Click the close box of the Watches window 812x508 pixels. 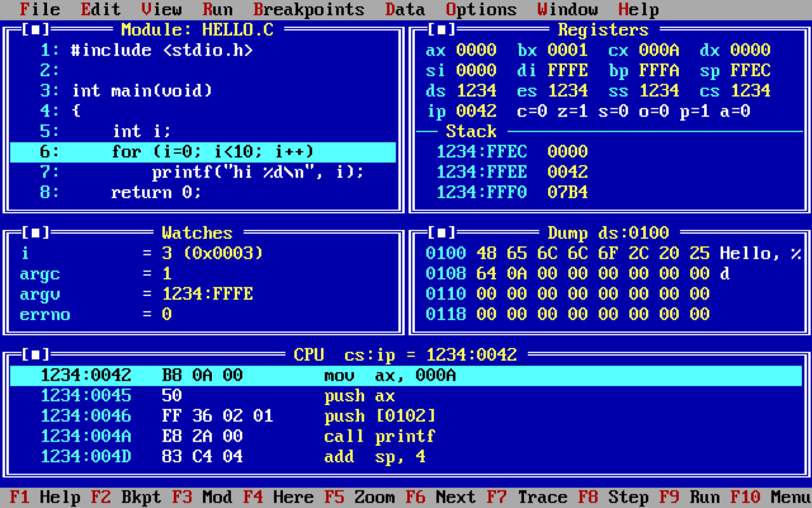pos(36,233)
